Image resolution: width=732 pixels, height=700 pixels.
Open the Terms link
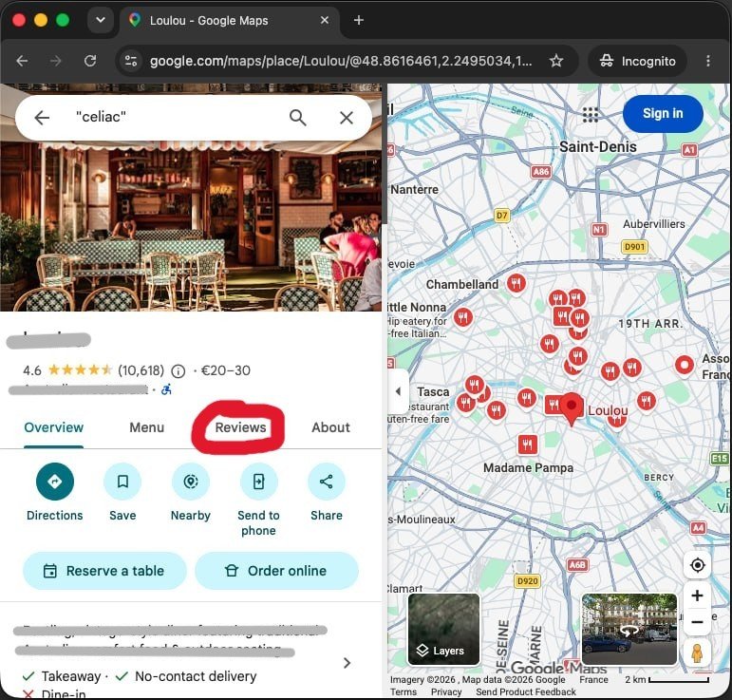403,691
